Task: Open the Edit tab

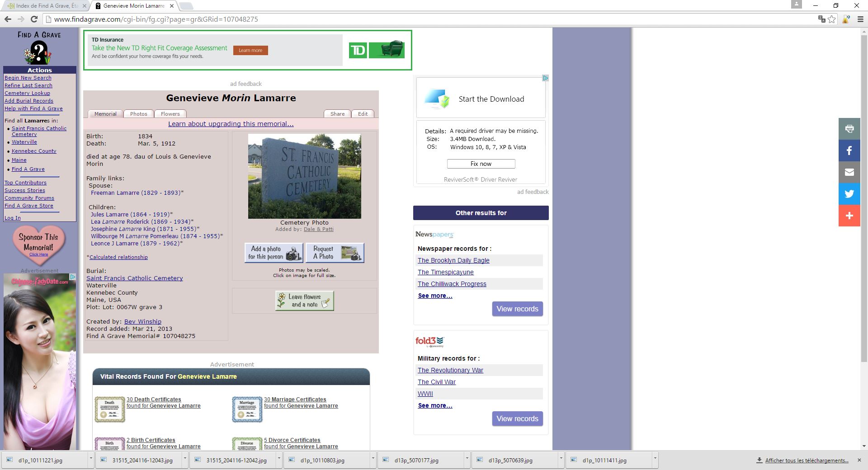Action: point(363,114)
